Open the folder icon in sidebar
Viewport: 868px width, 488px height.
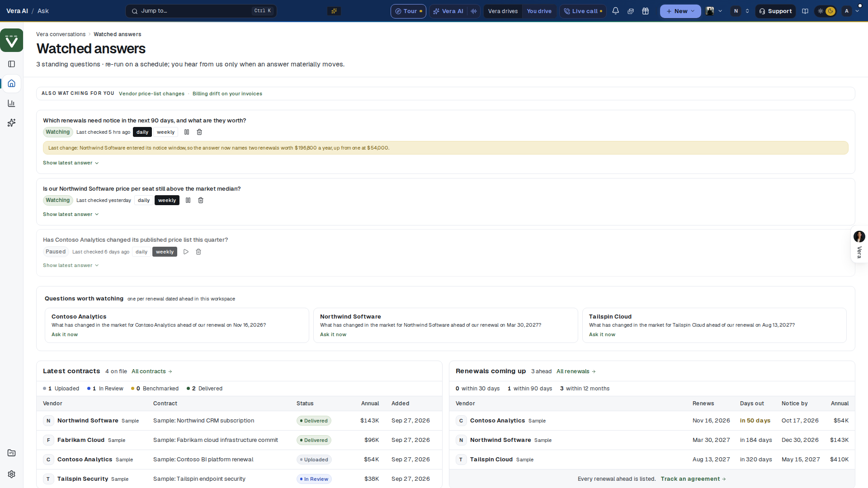(x=12, y=453)
